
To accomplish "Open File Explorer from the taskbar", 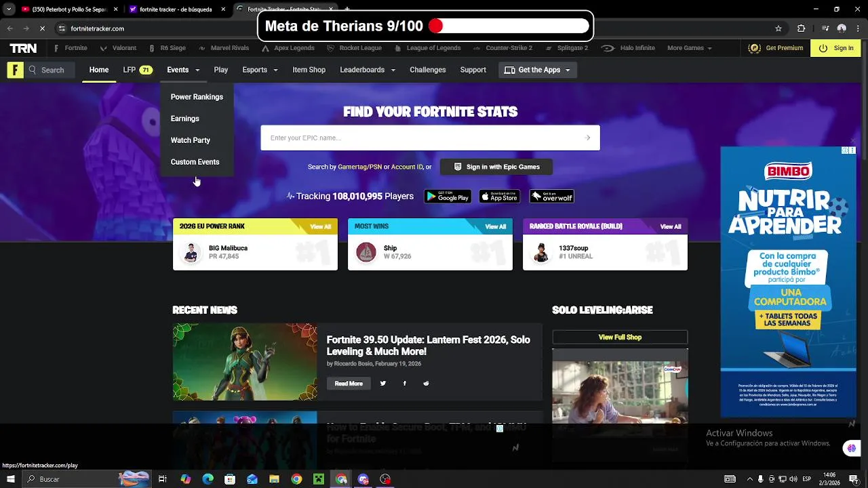I will click(274, 479).
